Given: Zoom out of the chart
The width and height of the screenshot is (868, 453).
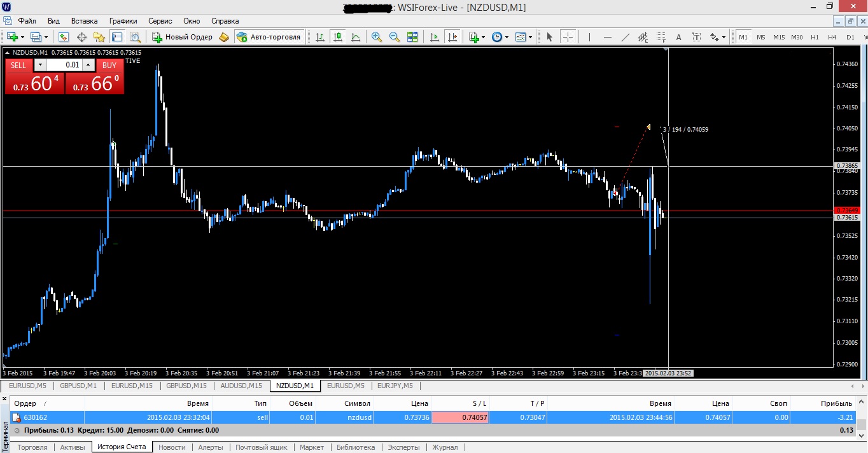Looking at the screenshot, I should (395, 37).
